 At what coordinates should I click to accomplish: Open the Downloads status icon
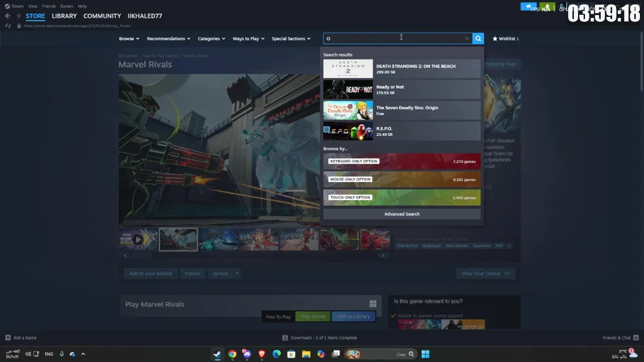pyautogui.click(x=285, y=338)
